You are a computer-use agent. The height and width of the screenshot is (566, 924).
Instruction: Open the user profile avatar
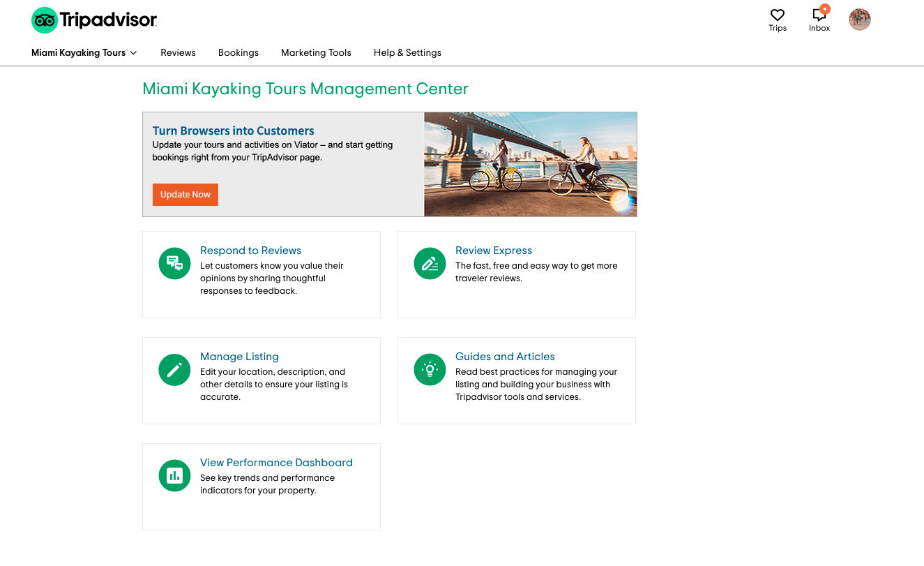(x=860, y=20)
